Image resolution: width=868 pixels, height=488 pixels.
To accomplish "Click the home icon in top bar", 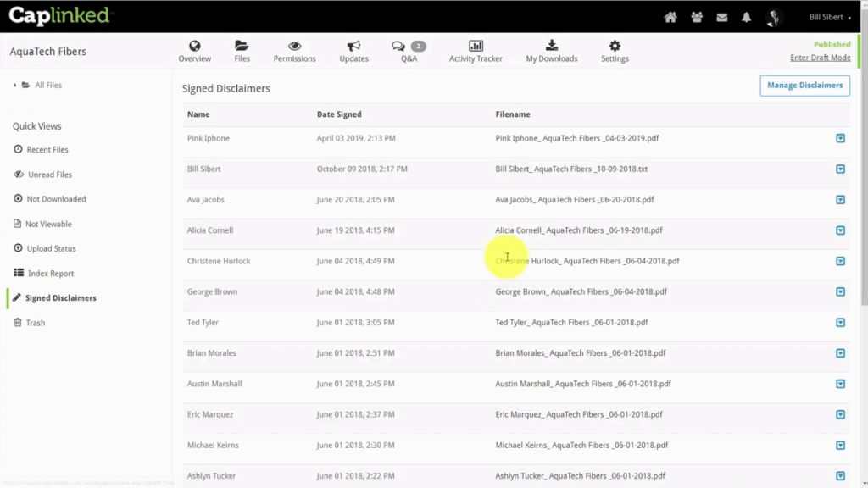I will click(670, 17).
